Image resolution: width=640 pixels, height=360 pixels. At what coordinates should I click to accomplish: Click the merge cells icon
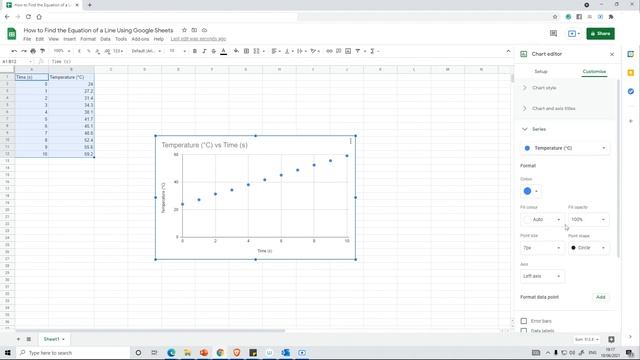[x=256, y=51]
